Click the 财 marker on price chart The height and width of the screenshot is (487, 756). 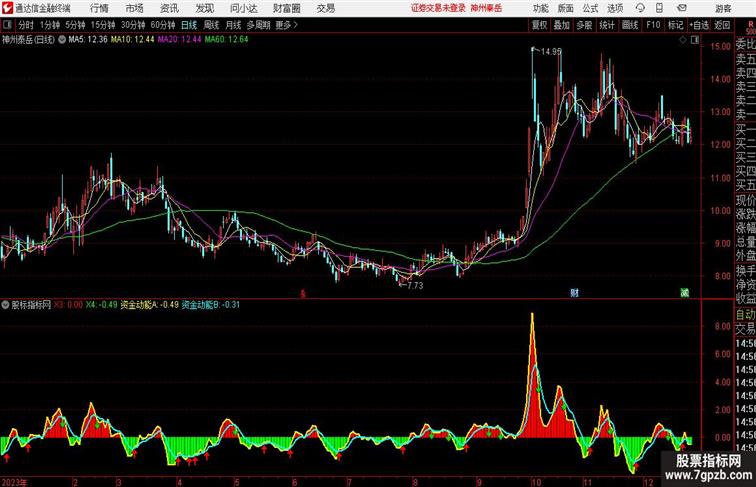tap(574, 293)
